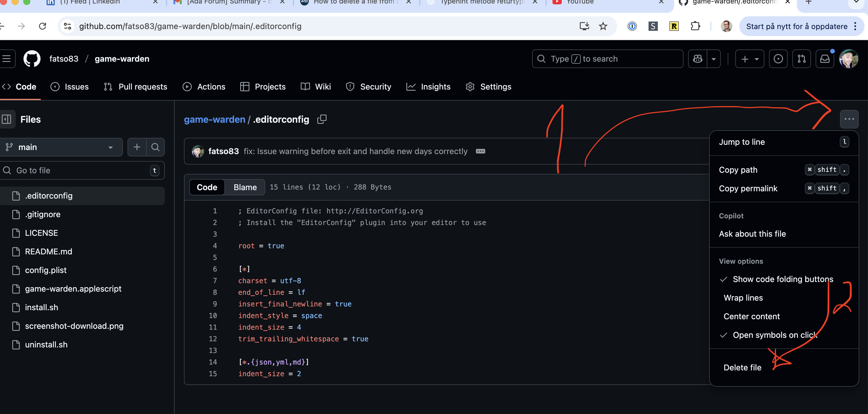Image resolution: width=868 pixels, height=414 pixels.
Task: Expand the commit message ellipsis
Action: point(480,151)
